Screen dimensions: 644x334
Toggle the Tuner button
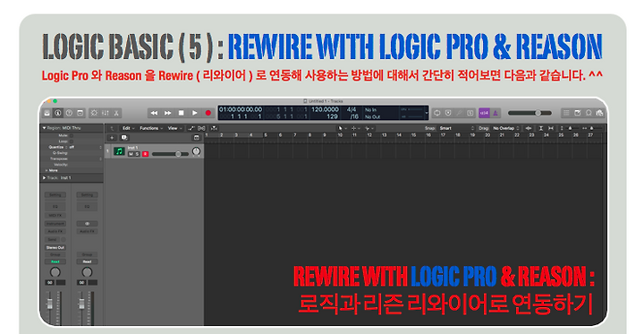[x=459, y=113]
